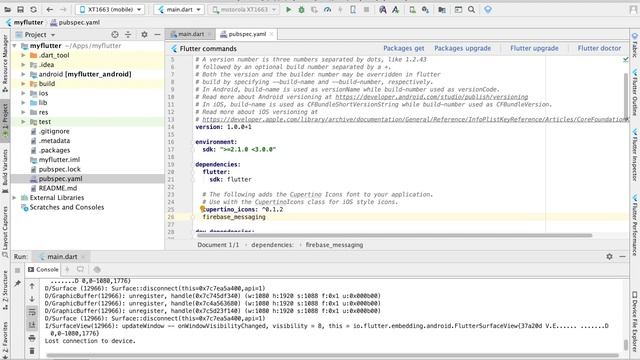
Task: Click the Collapse All icon in Project panel
Action: pyautogui.click(x=128, y=35)
